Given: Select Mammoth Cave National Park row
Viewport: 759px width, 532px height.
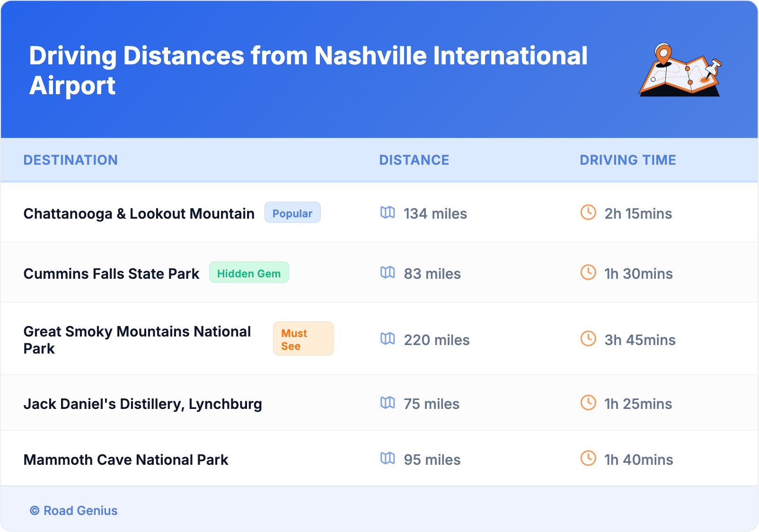Looking at the screenshot, I should click(x=126, y=460).
